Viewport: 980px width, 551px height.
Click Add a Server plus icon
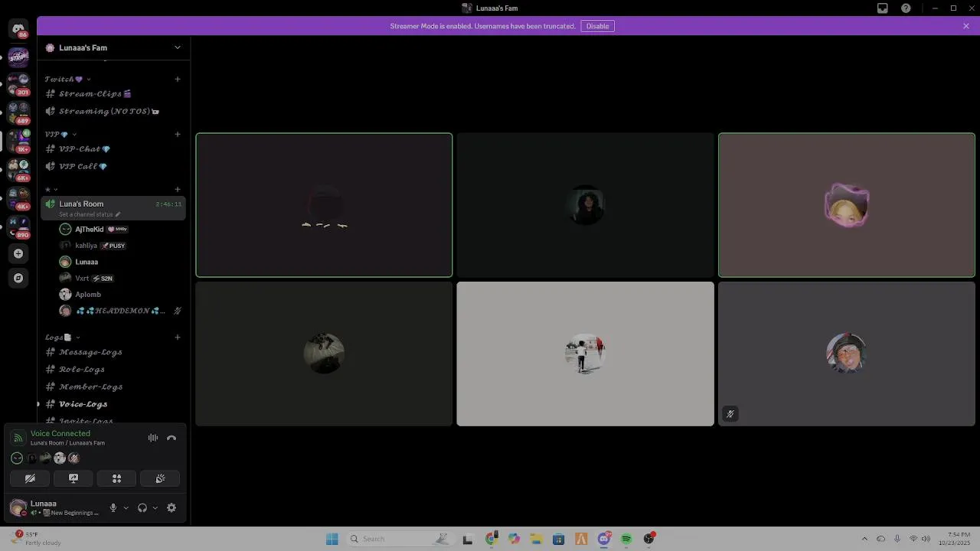tap(18, 253)
